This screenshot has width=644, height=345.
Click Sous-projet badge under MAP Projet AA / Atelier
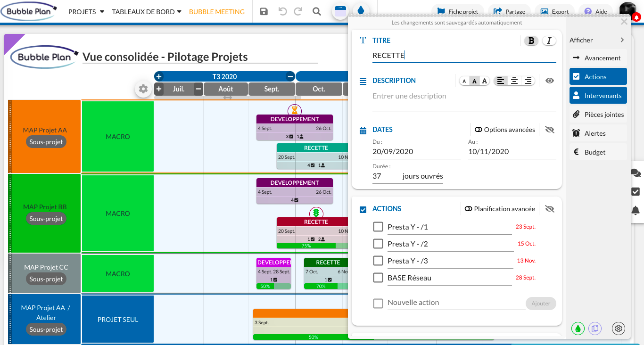point(46,329)
